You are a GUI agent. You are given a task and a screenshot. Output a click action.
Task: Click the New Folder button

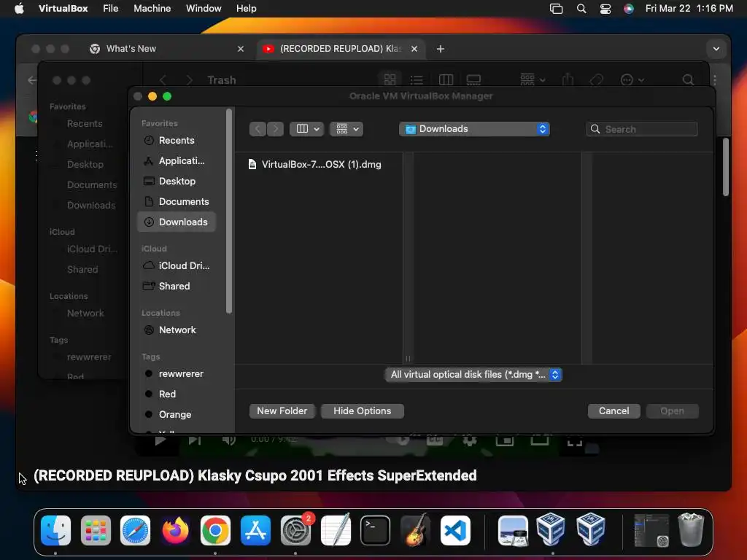(x=282, y=411)
